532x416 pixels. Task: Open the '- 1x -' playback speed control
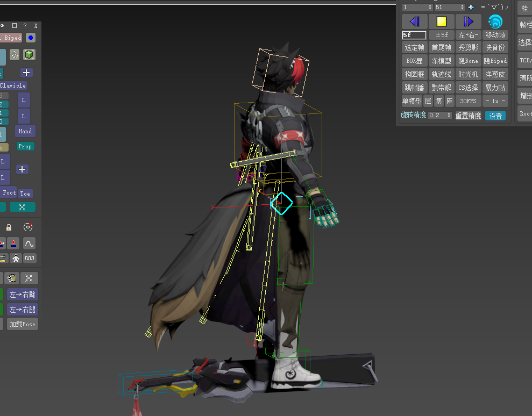[x=494, y=101]
